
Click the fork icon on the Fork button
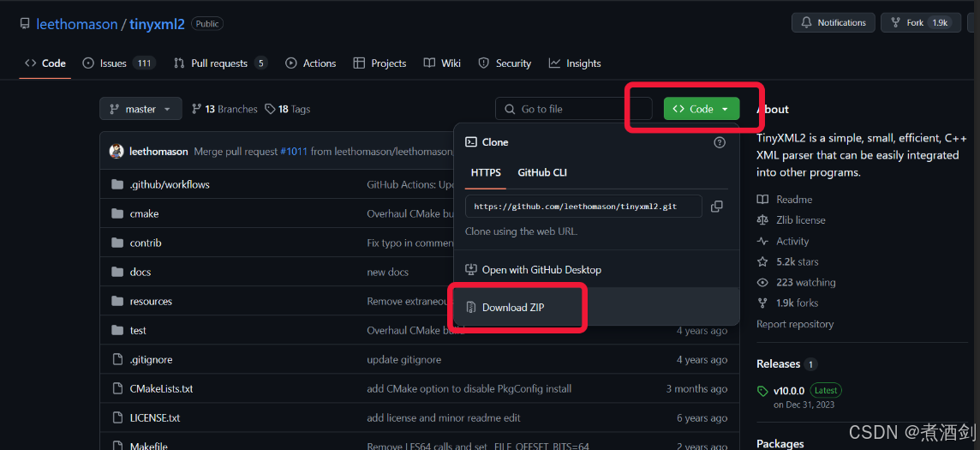(896, 22)
